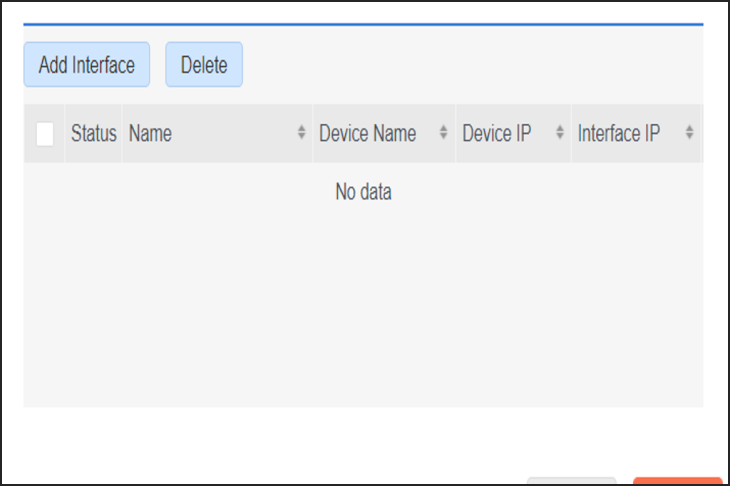
Task: Sort by the Interface IP header
Action: click(618, 134)
